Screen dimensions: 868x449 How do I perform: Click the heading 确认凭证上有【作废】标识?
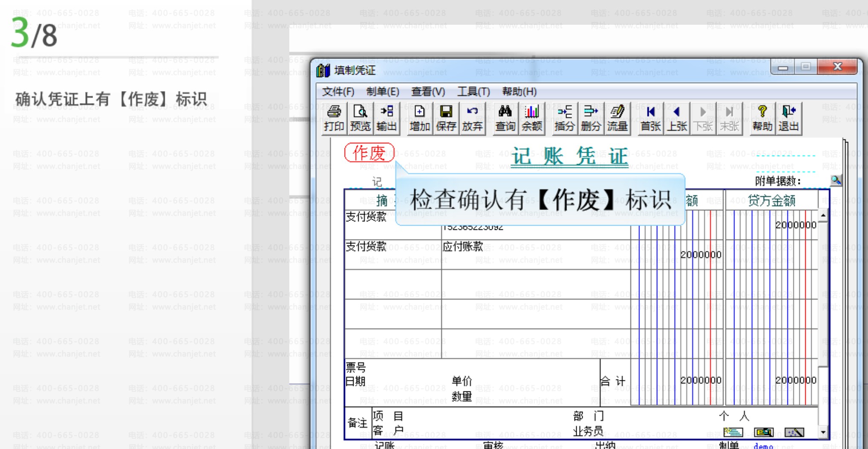(111, 99)
